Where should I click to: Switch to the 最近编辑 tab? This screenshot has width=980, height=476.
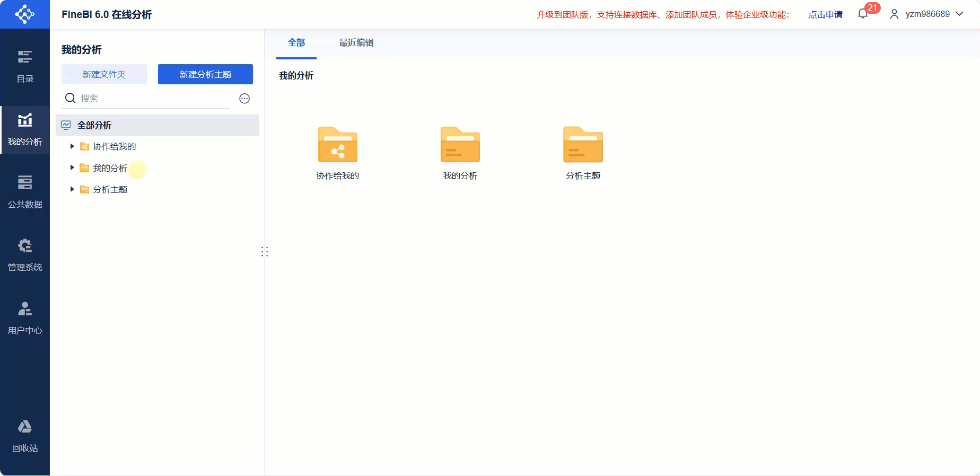356,43
